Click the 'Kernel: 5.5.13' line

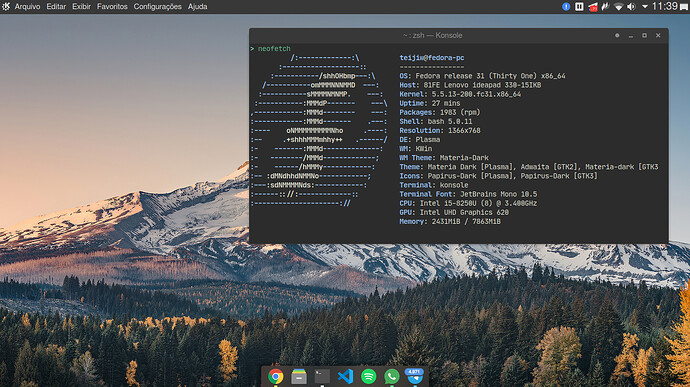460,94
